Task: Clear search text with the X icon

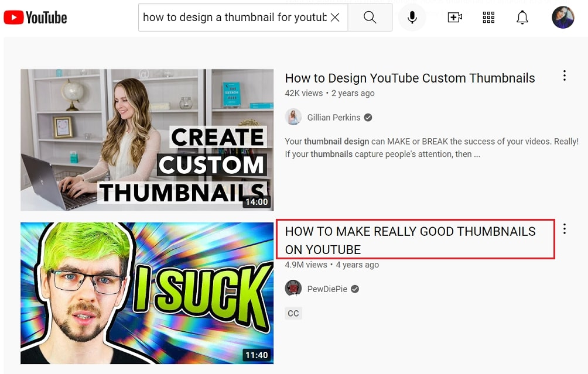Action: point(335,17)
